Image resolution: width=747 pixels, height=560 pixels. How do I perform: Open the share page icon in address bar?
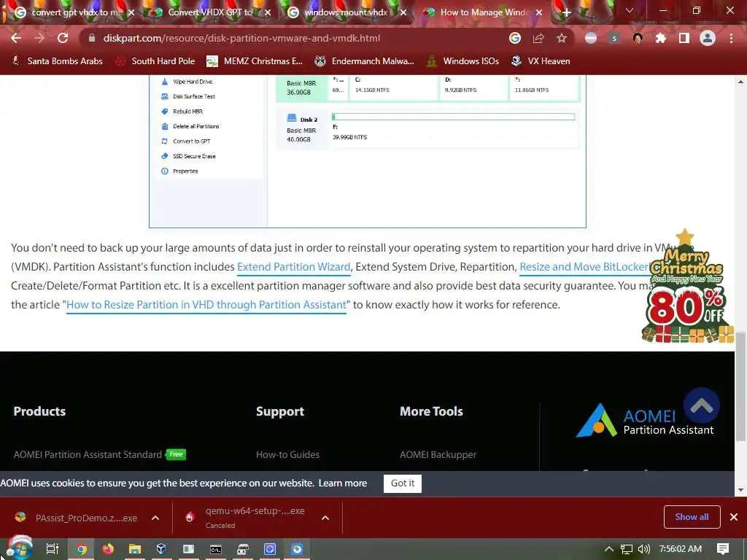coord(538,38)
